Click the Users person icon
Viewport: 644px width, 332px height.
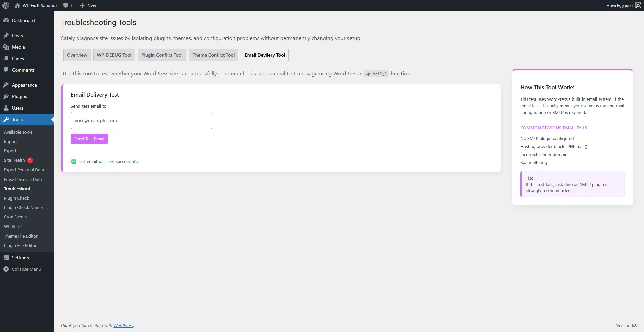7,108
